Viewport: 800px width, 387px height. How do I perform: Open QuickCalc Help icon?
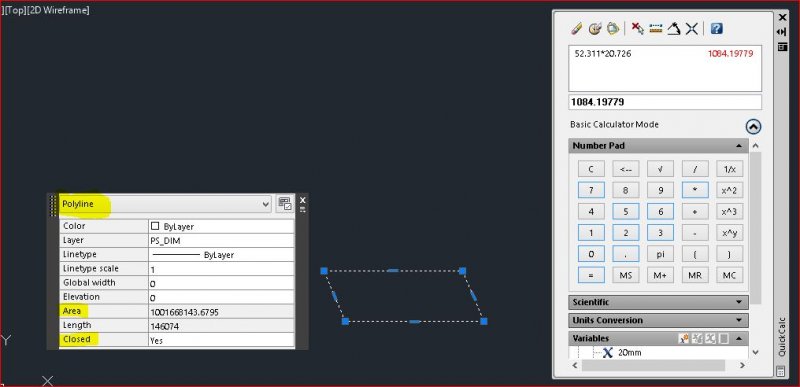coord(716,29)
